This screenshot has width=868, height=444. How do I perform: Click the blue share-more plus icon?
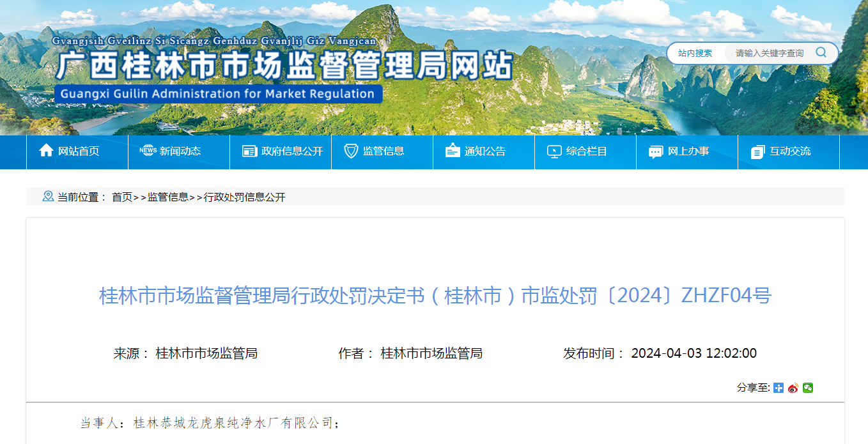pyautogui.click(x=779, y=388)
